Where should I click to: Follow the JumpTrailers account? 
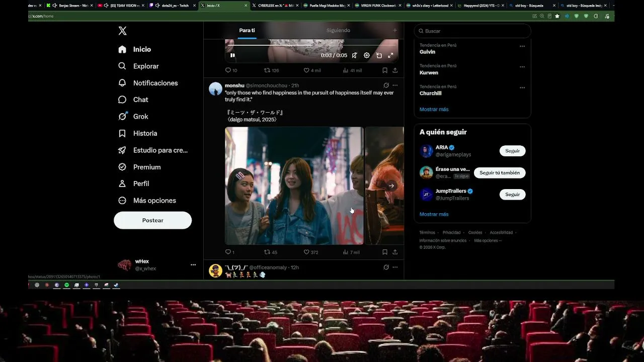(x=512, y=194)
